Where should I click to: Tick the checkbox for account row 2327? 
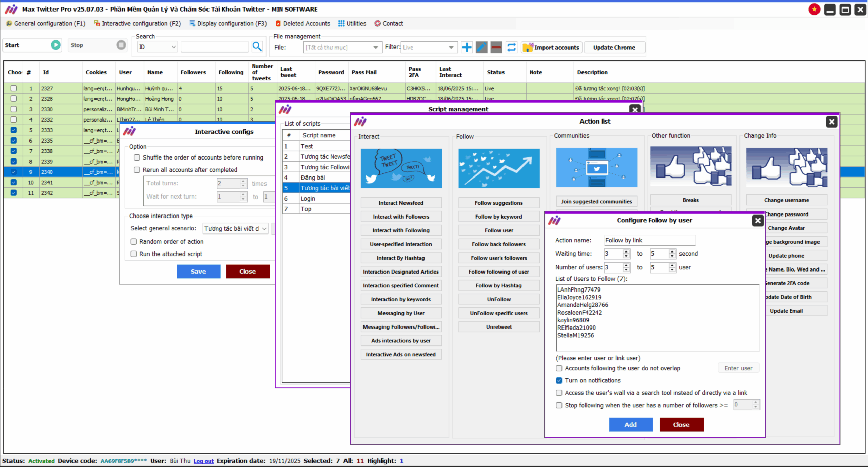(14, 88)
